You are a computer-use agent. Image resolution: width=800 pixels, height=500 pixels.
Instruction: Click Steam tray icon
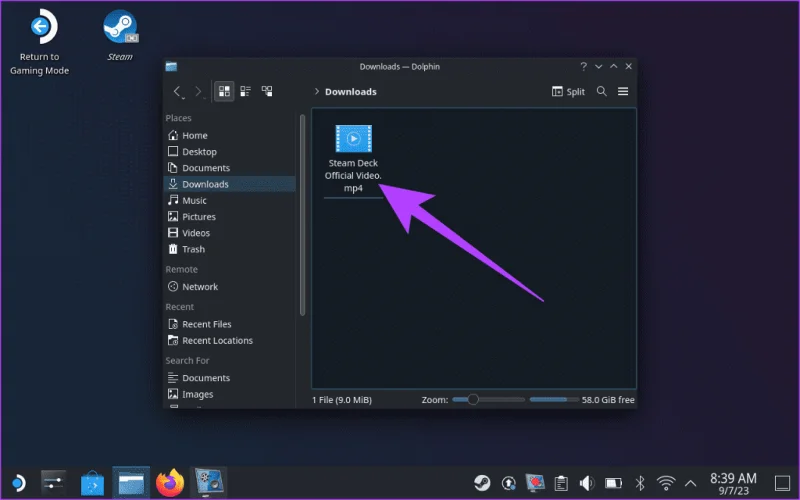(x=482, y=483)
